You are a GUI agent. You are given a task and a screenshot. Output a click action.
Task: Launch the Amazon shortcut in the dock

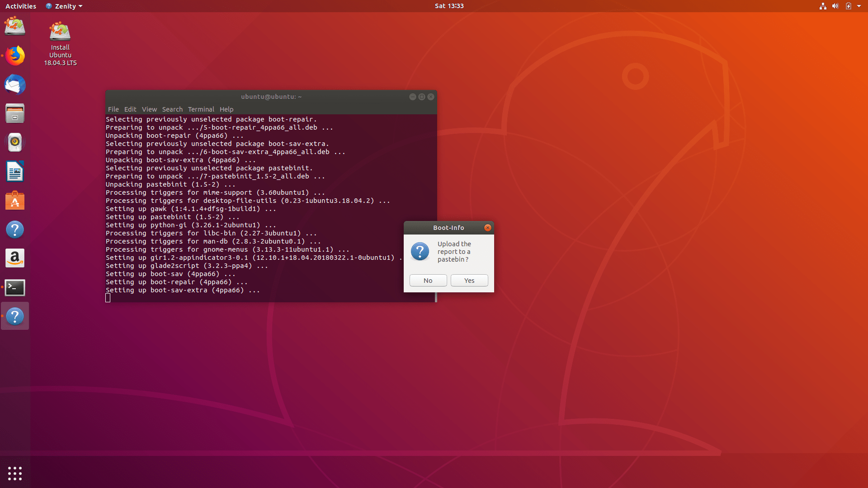coord(15,258)
